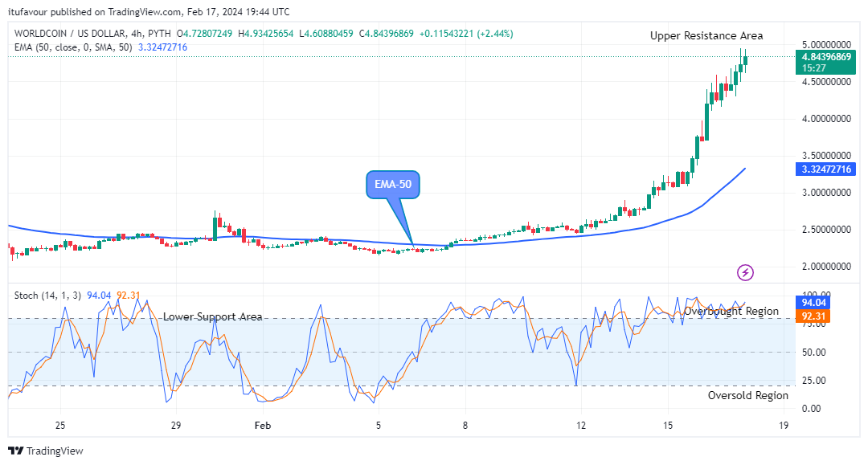
Task: Click the Overbought Region text annotation
Action: pos(731,312)
